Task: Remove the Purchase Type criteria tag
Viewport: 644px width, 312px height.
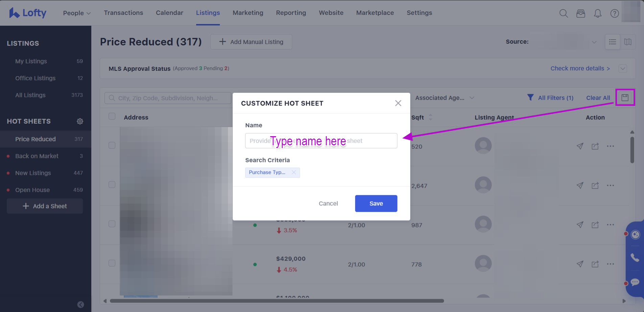Action: (294, 172)
